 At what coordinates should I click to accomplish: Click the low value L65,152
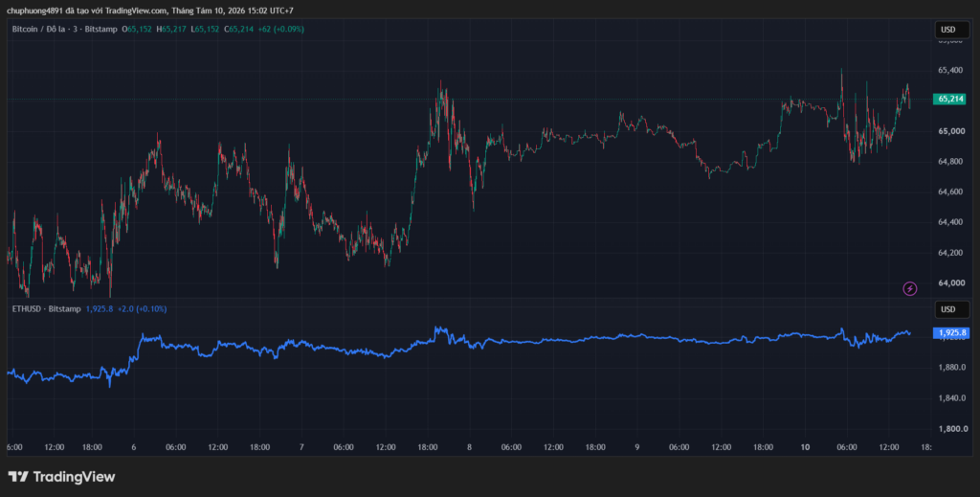click(205, 29)
